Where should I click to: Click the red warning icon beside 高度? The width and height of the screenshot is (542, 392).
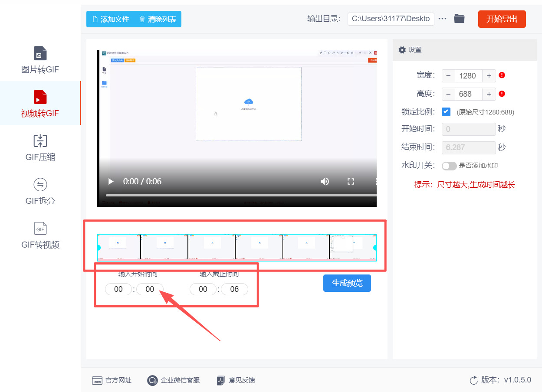pos(502,94)
